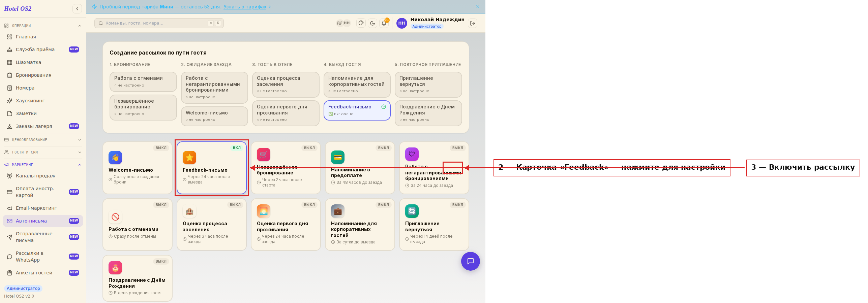Click Feedback-письмо star icon
This screenshot has height=303, width=868.
click(x=189, y=158)
